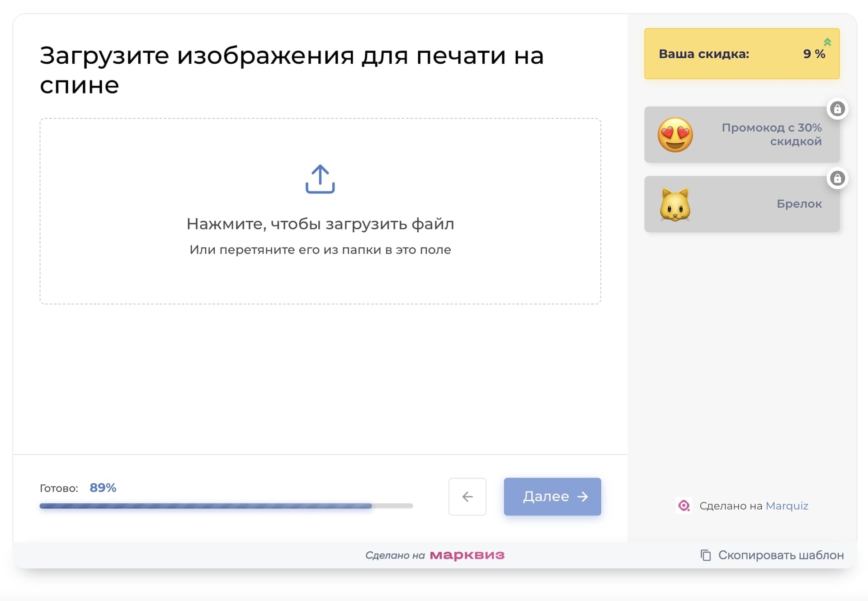868x601 pixels.
Task: Select Скопировать шаблон in the bottom corner
Action: pos(781,554)
